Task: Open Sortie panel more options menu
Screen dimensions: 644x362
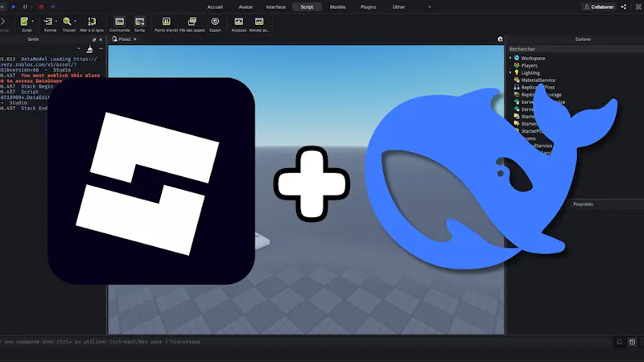Action: coord(101,49)
